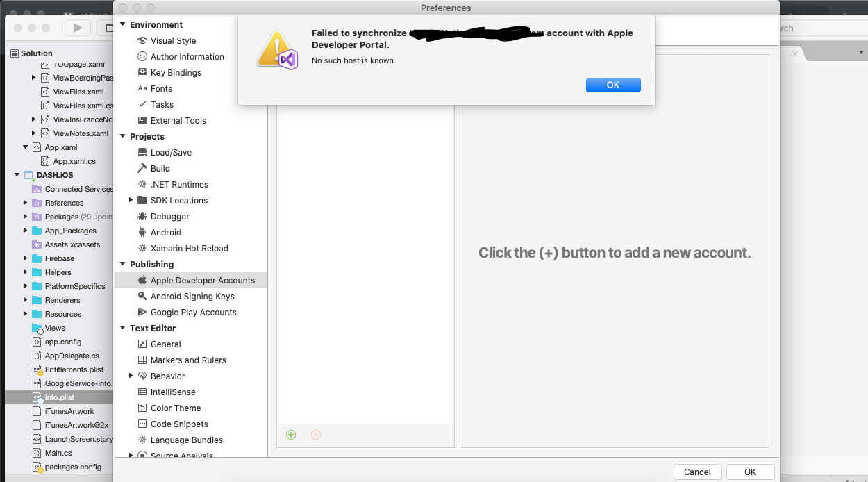The height and width of the screenshot is (482, 868).
Task: Collapse the DASH.iOS project node
Action: pos(17,175)
